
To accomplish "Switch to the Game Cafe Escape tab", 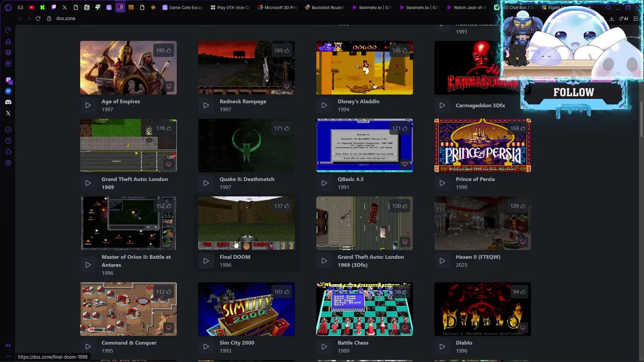I will click(183, 8).
